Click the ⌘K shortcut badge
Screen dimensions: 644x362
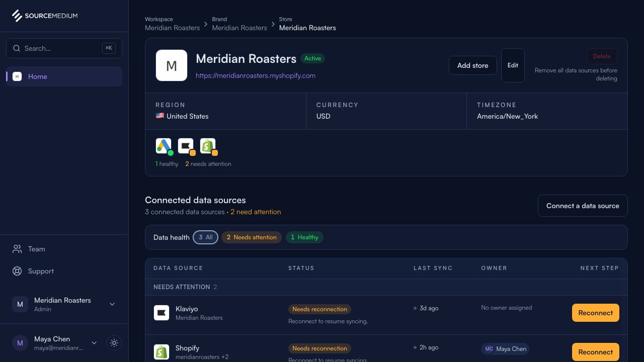coord(109,48)
